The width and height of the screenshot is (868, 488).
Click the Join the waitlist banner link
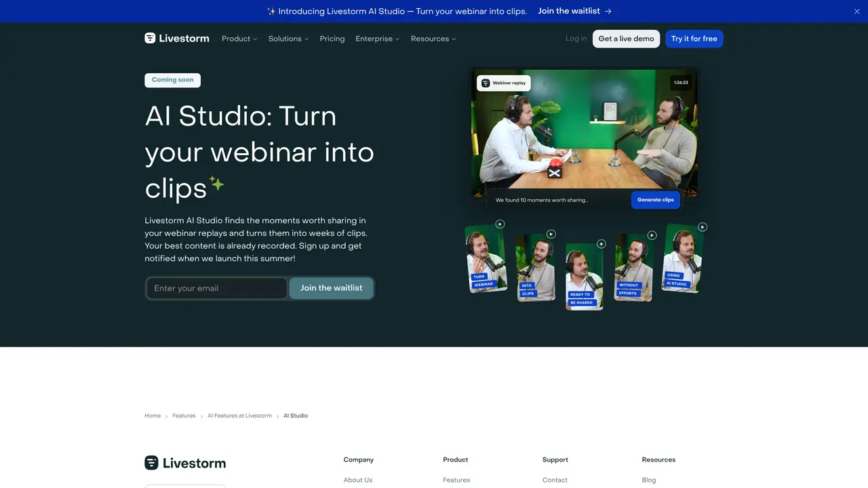coord(574,12)
